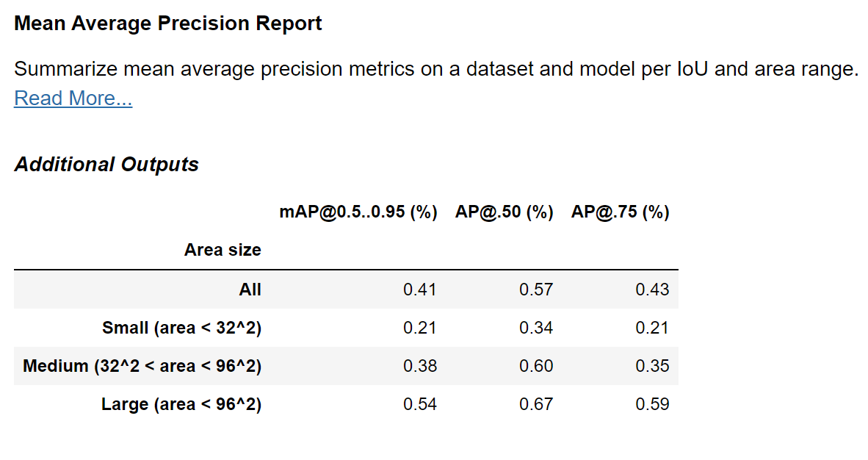Click the 0.54 value in the Large row

click(420, 404)
